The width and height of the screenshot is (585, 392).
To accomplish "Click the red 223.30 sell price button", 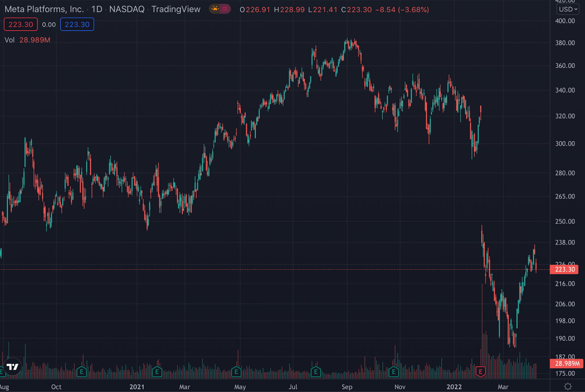I will coord(21,24).
